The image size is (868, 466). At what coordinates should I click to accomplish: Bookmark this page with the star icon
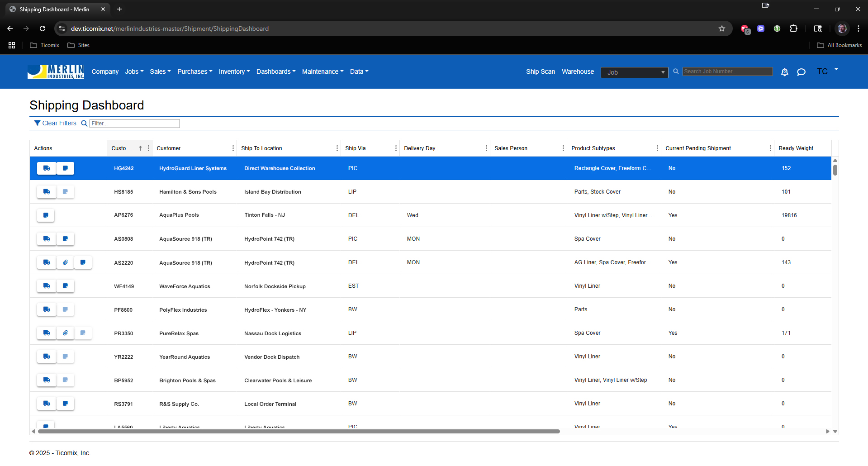point(721,29)
